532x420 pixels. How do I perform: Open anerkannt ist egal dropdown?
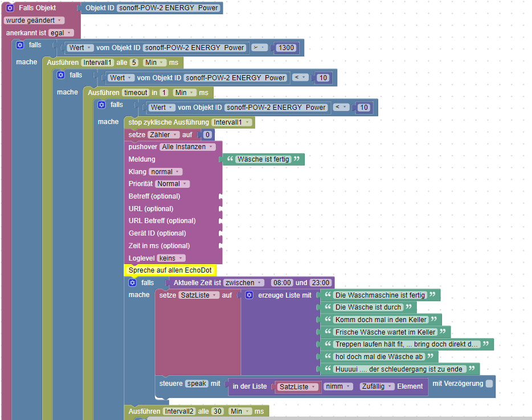(61, 33)
